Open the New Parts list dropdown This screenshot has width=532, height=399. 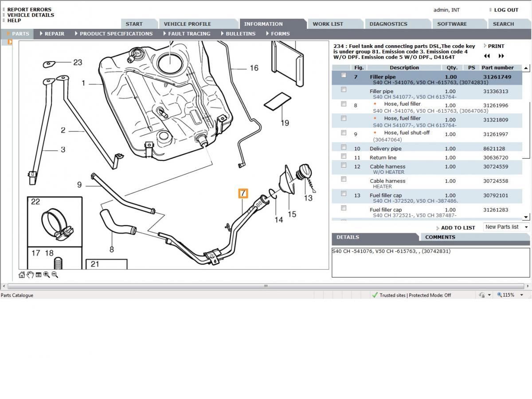coord(507,227)
